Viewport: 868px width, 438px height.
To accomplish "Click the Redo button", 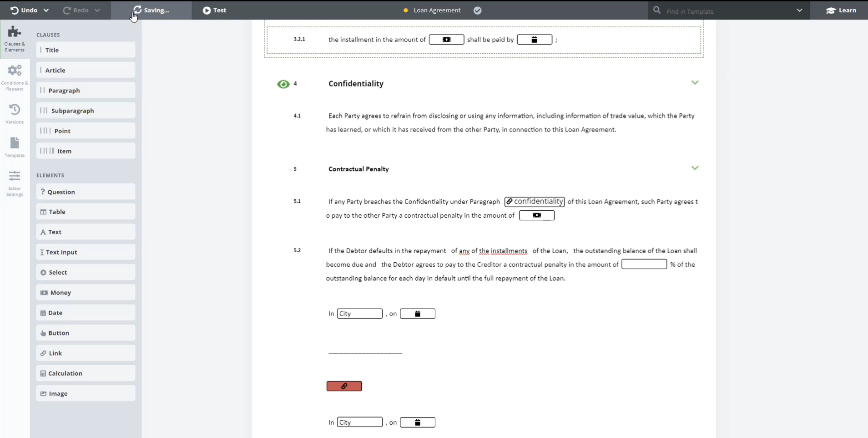I will click(76, 10).
